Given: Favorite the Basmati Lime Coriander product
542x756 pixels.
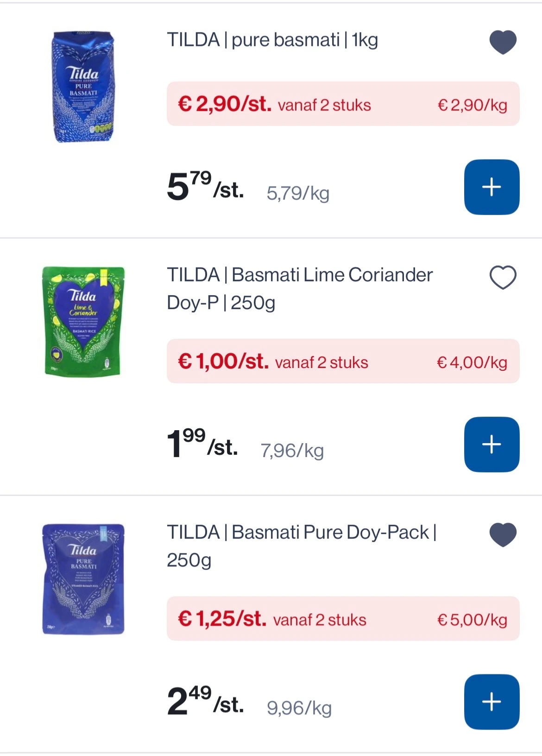Looking at the screenshot, I should (503, 278).
